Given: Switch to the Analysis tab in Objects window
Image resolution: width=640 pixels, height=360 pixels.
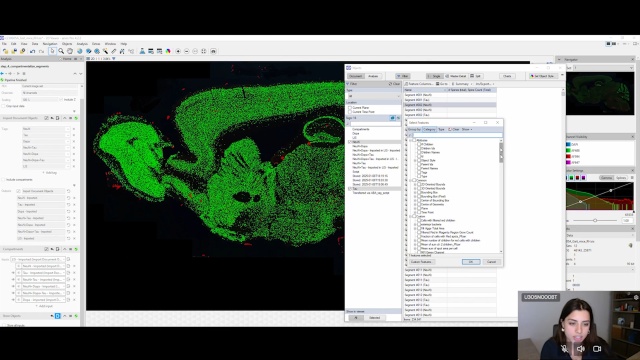Looking at the screenshot, I should pos(373,76).
